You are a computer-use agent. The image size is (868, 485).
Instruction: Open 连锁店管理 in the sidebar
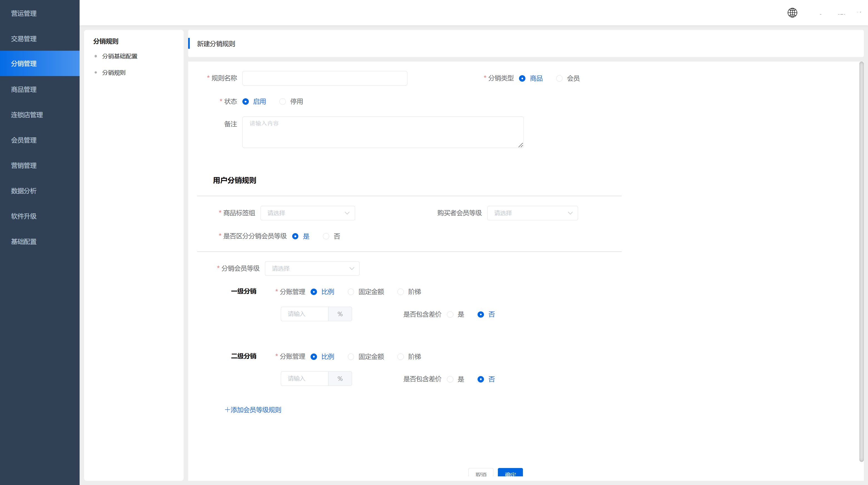tap(40, 115)
